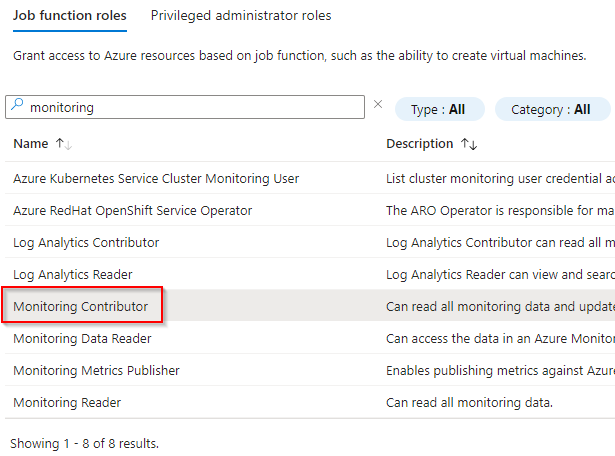The height and width of the screenshot is (456, 615).
Task: Pick the Log Analytics Reader role
Action: click(73, 275)
